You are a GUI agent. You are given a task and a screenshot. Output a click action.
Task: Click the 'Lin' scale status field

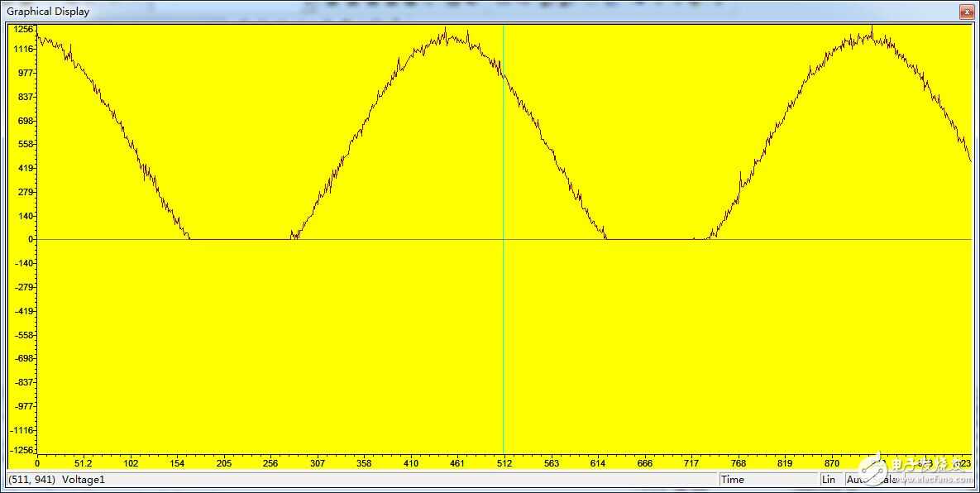point(830,479)
